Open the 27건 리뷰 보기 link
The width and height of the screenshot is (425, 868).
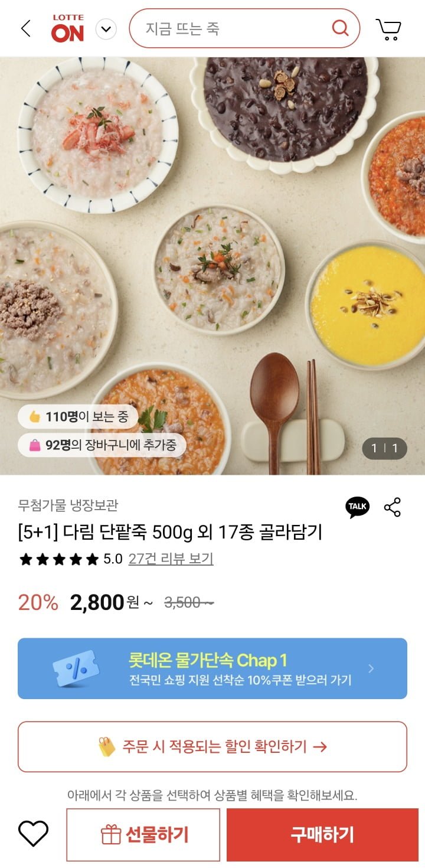pyautogui.click(x=171, y=559)
